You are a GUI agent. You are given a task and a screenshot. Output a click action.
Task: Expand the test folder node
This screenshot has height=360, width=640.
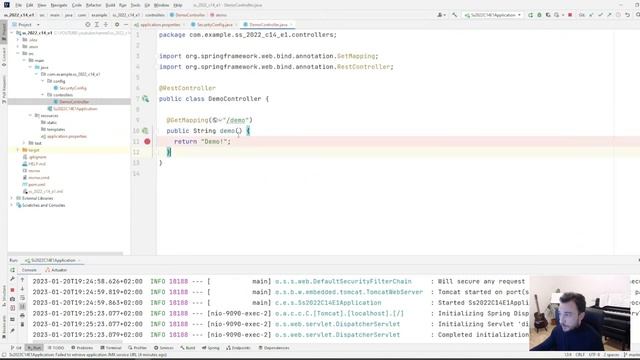(24, 143)
